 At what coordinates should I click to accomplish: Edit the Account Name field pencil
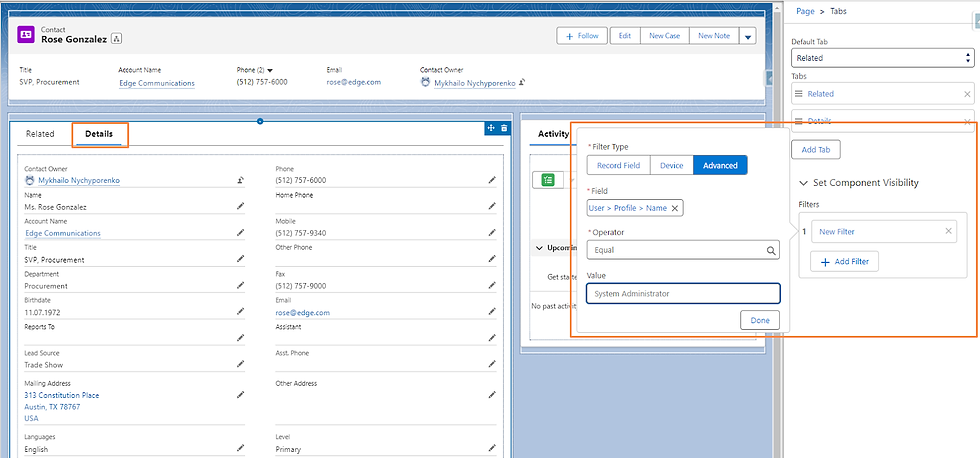(x=241, y=232)
